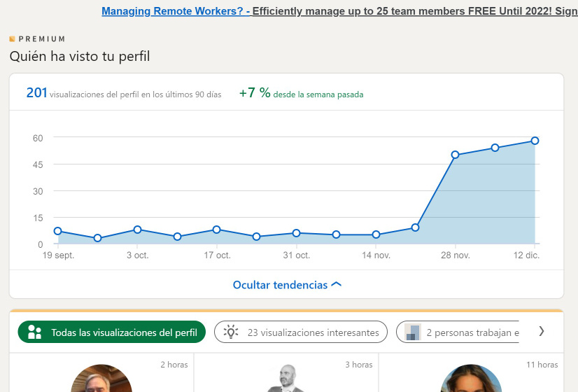
Task: Select the 28 nov. data point on chart
Action: tap(456, 155)
